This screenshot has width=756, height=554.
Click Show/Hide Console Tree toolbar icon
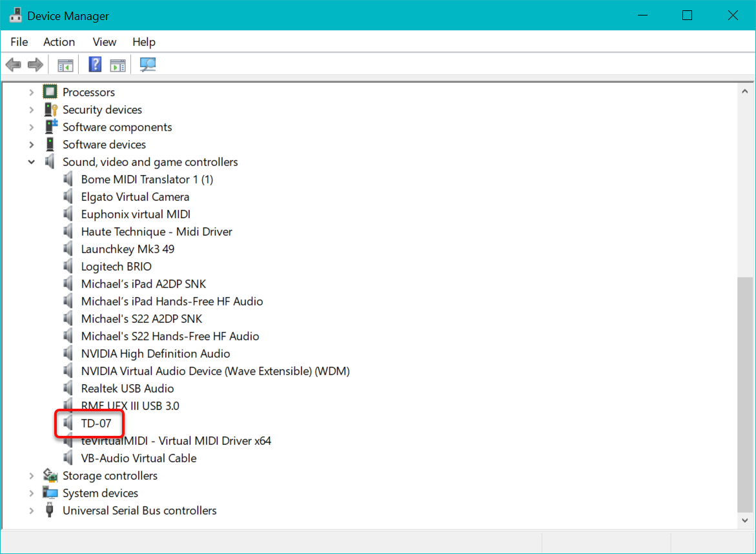coord(65,65)
